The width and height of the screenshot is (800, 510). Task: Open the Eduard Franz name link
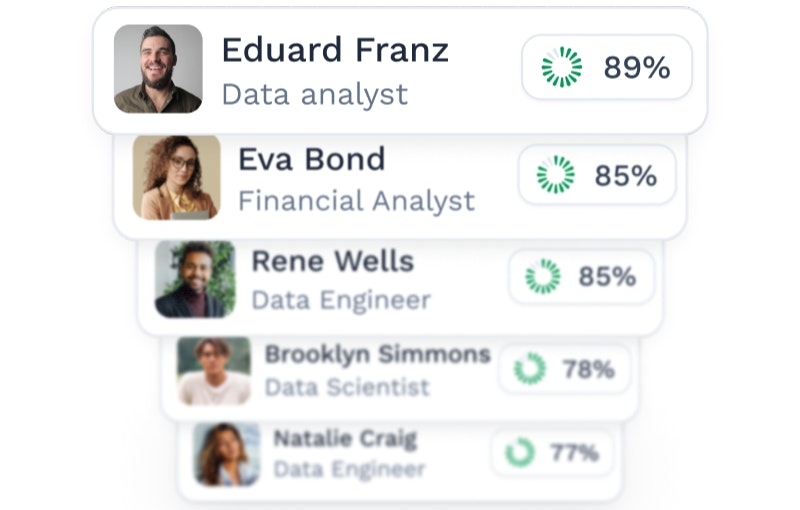point(334,50)
